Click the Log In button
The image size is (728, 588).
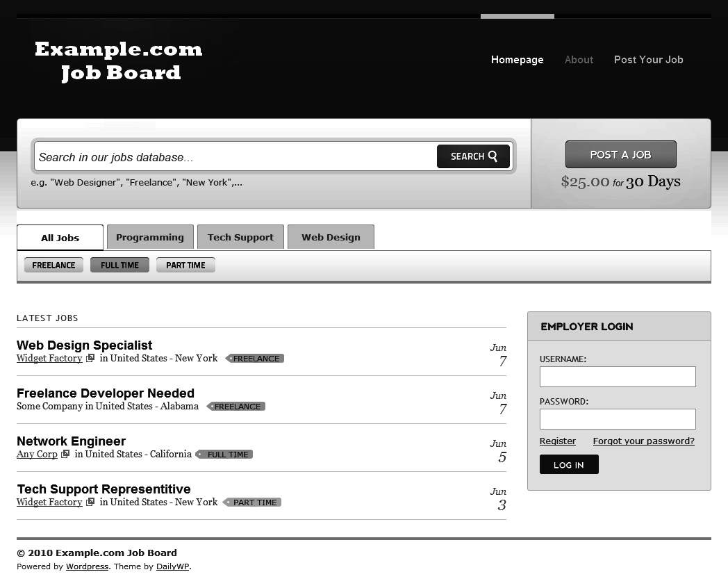tap(569, 464)
